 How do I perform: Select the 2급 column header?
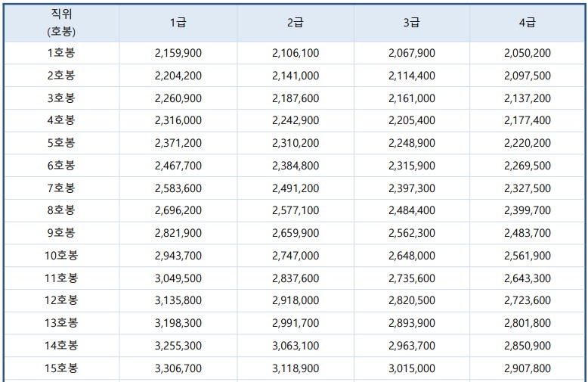tap(296, 23)
